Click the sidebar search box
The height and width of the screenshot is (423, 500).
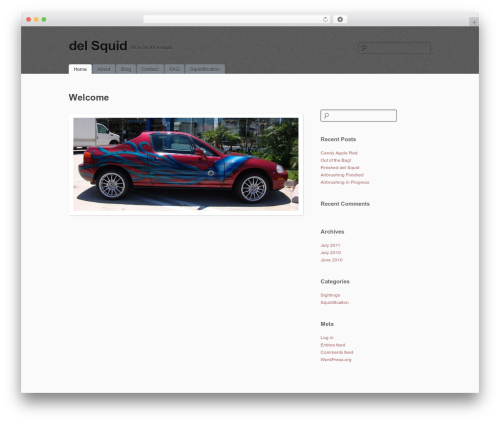point(358,115)
